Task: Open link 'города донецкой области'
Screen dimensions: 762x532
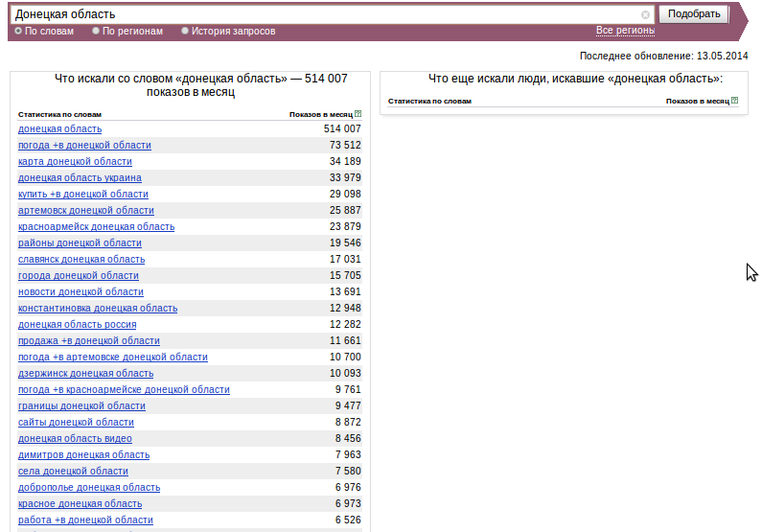Action: click(x=79, y=275)
